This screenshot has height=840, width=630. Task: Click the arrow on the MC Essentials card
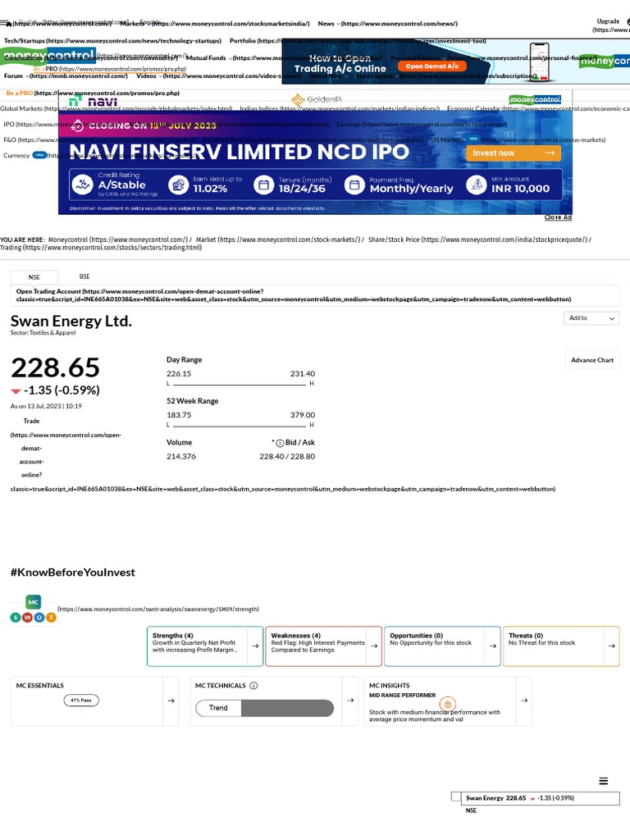[x=170, y=701]
